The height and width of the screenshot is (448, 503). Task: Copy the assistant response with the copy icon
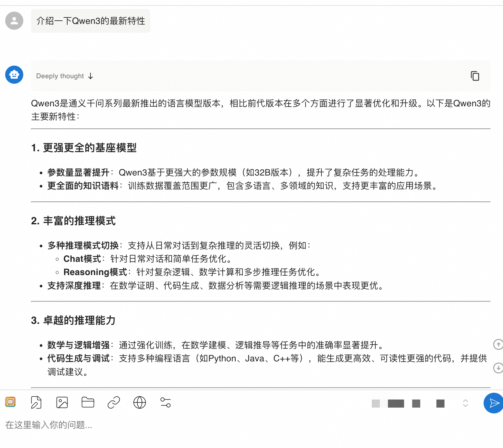pyautogui.click(x=475, y=76)
